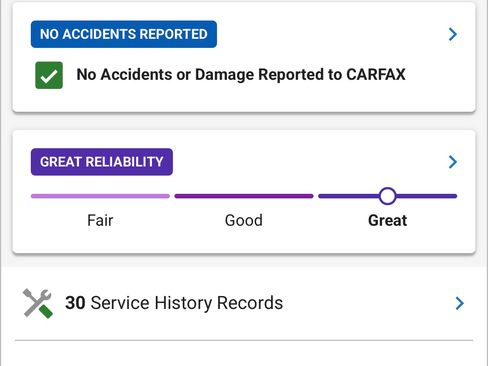This screenshot has width=488, height=366.
Task: Click the No Accidents Reported blue badge
Action: (124, 34)
